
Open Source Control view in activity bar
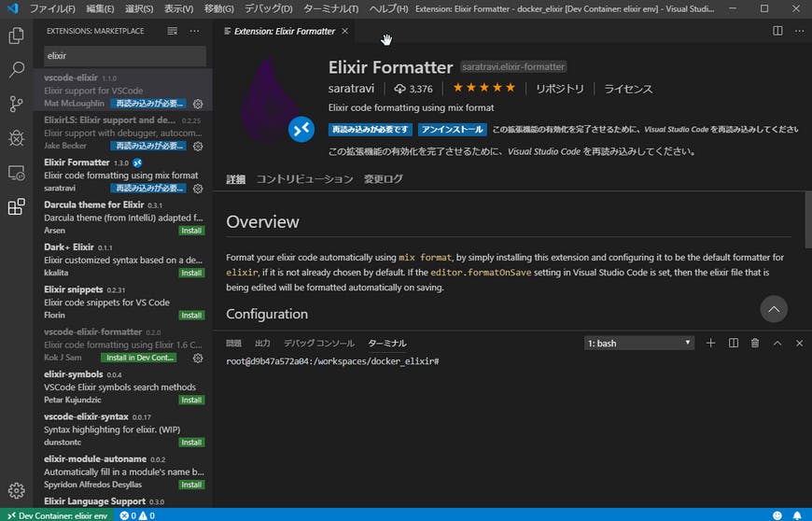click(x=17, y=104)
